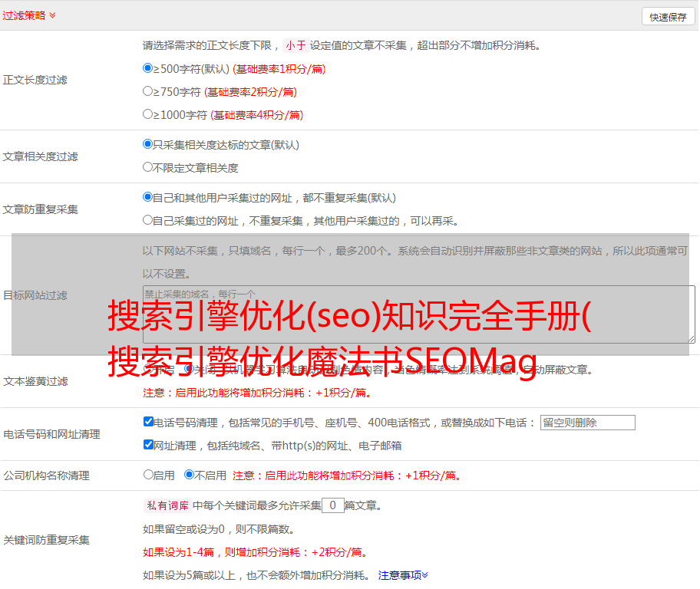The image size is (700, 589).
Task: Select ≥750字符 body length option
Action: point(147,91)
